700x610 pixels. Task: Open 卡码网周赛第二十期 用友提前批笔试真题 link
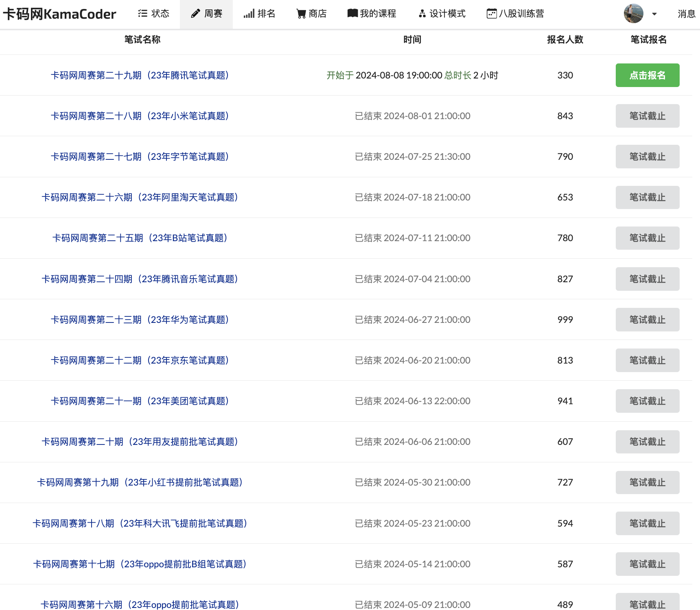(x=140, y=442)
